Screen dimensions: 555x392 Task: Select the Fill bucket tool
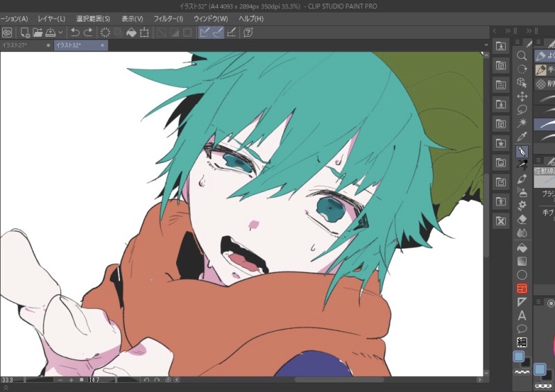point(522,248)
